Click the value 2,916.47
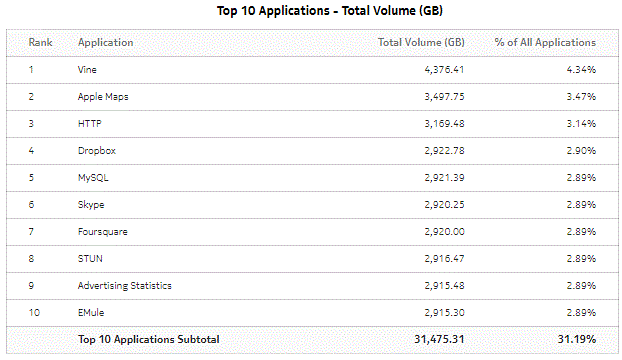 click(444, 259)
